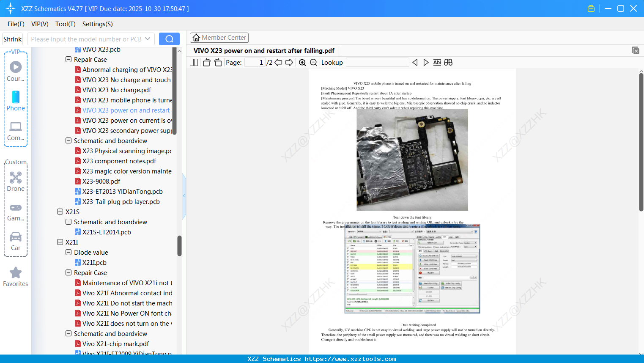Click the file tree vertical scrollbar thumb
This screenshot has width=644, height=363.
(179, 246)
